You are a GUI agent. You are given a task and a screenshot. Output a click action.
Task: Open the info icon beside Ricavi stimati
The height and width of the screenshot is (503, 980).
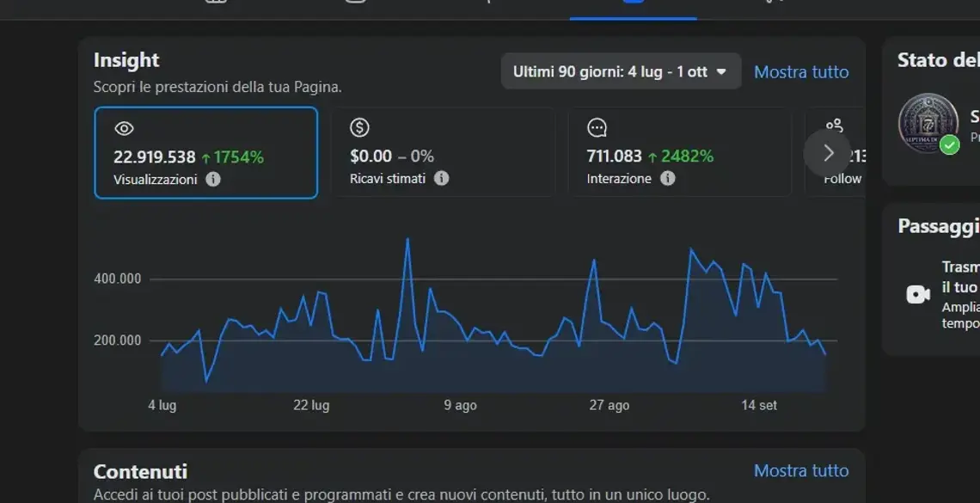441,179
